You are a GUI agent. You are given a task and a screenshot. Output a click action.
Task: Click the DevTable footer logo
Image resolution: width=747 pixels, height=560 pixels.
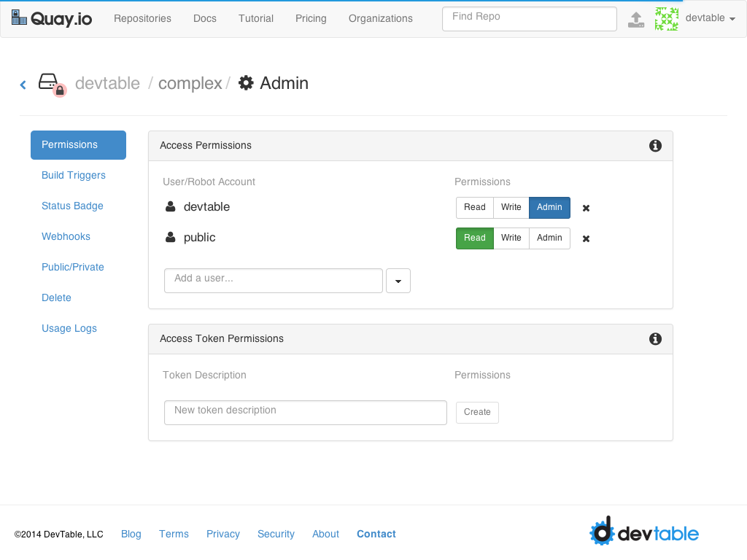[644, 531]
